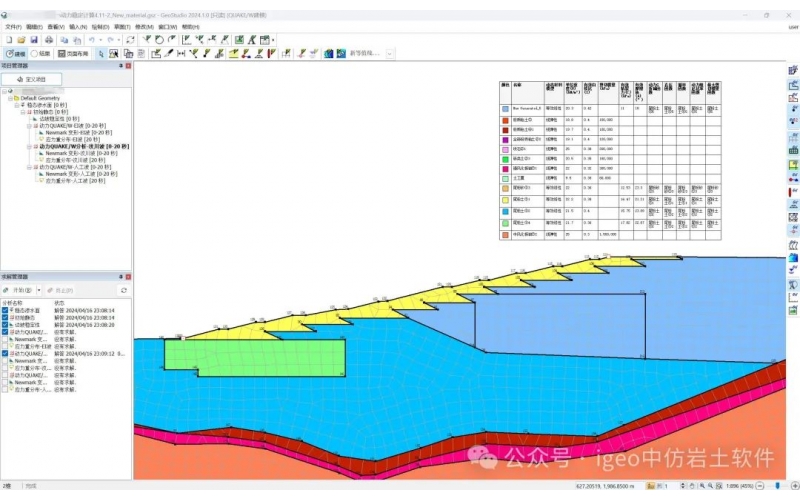This screenshot has width=800, height=500.
Task: Click the New file icon
Action: tap(9, 40)
